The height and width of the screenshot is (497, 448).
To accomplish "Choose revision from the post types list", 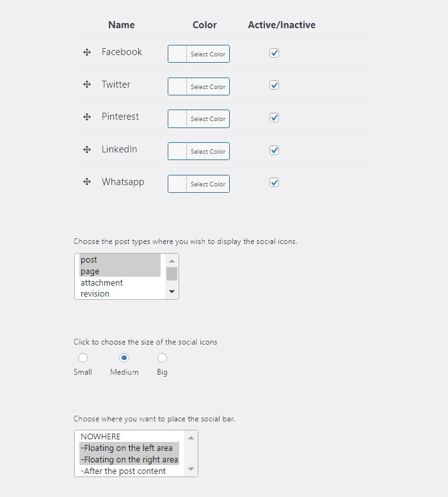I will click(x=95, y=294).
